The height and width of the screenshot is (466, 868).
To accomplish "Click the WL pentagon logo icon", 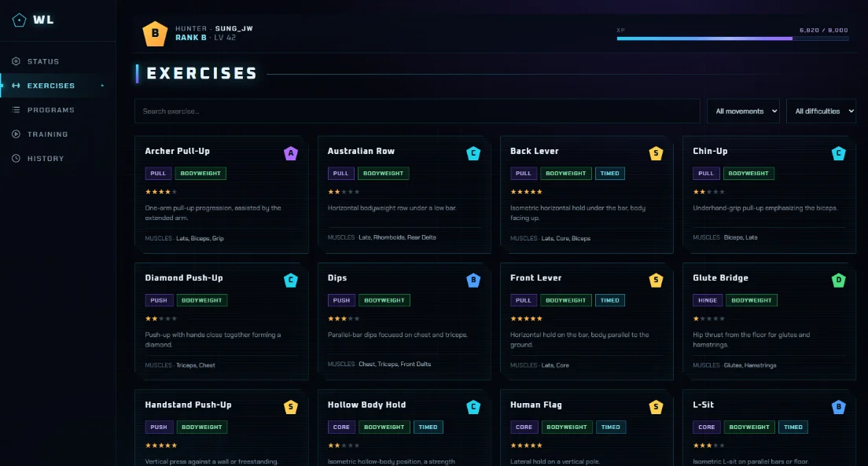I will tap(19, 20).
